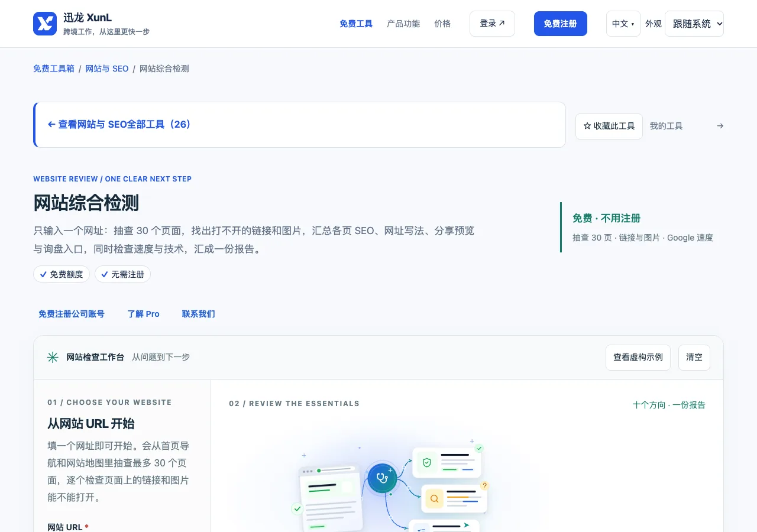This screenshot has height=532, width=757.
Task: Click the 收藏此工具 star button
Action: pos(609,126)
